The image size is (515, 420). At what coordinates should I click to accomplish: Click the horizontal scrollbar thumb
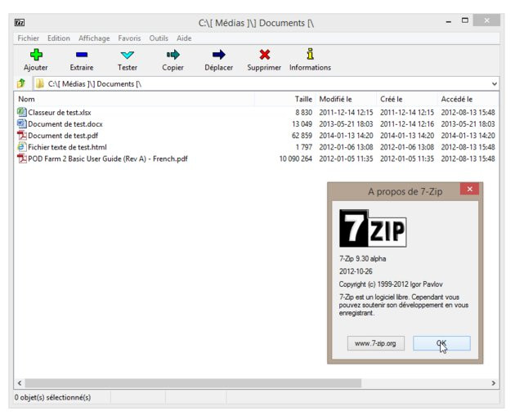click(x=193, y=383)
